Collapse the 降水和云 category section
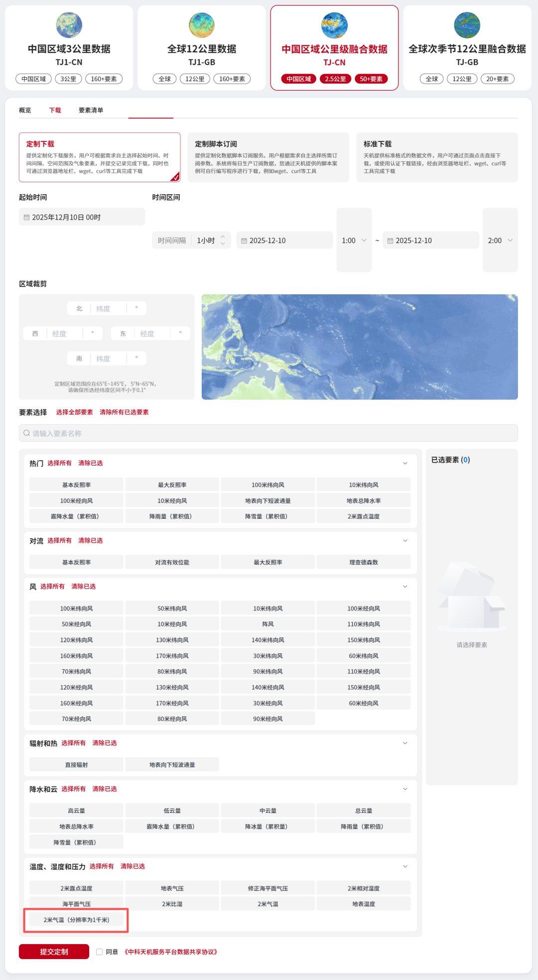 pos(405,789)
